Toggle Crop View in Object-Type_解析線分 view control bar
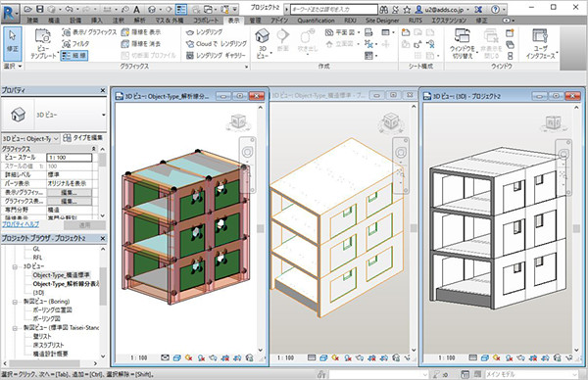 point(225,357)
